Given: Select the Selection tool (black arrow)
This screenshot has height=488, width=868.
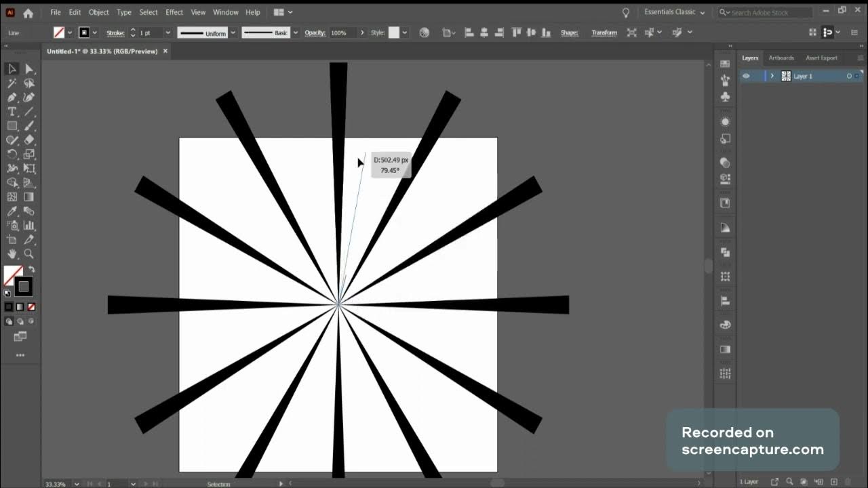Looking at the screenshot, I should tap(12, 68).
